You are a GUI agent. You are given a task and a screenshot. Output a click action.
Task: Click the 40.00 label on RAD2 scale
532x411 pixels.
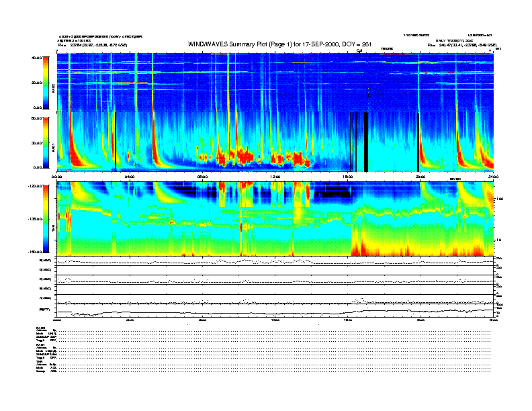click(36, 58)
